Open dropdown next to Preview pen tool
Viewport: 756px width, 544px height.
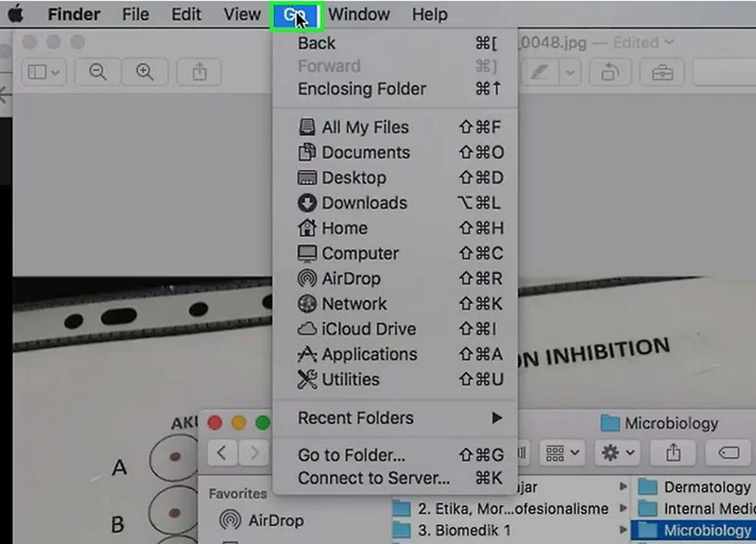click(x=571, y=73)
